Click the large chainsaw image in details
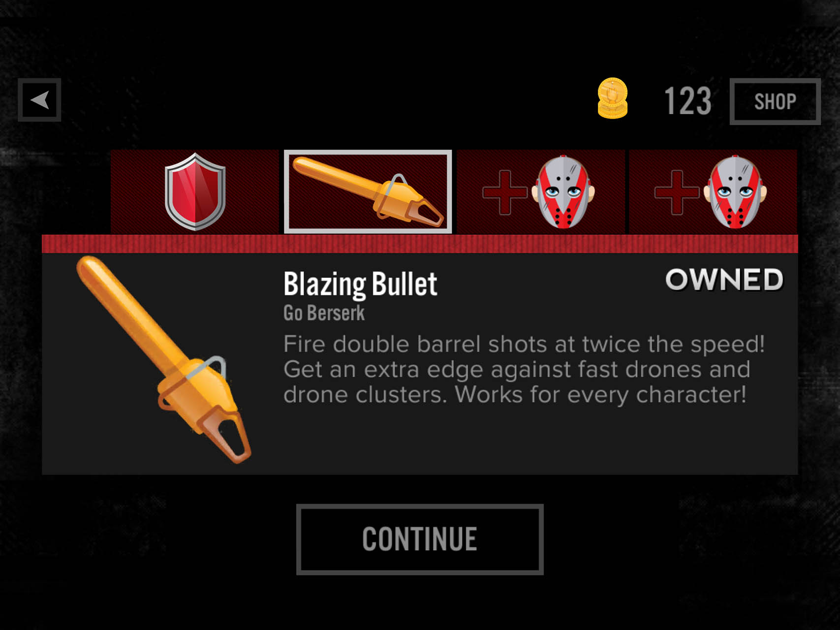Image resolution: width=840 pixels, height=630 pixels. [164, 359]
